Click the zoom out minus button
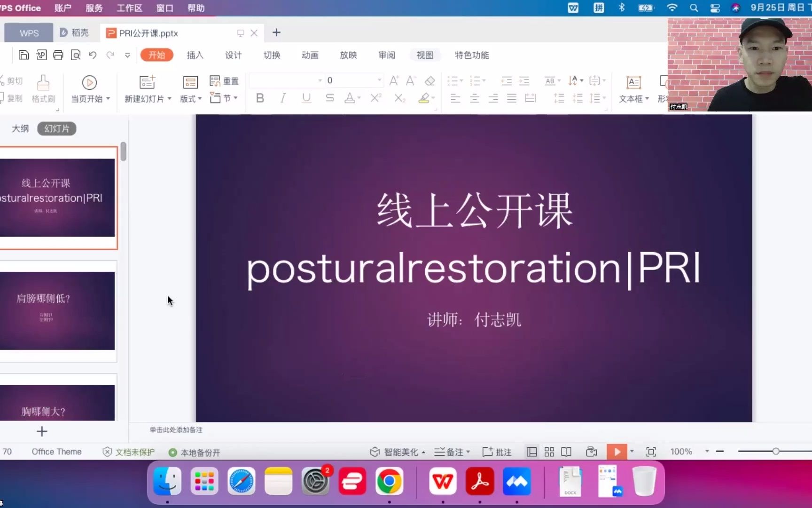 click(x=719, y=452)
